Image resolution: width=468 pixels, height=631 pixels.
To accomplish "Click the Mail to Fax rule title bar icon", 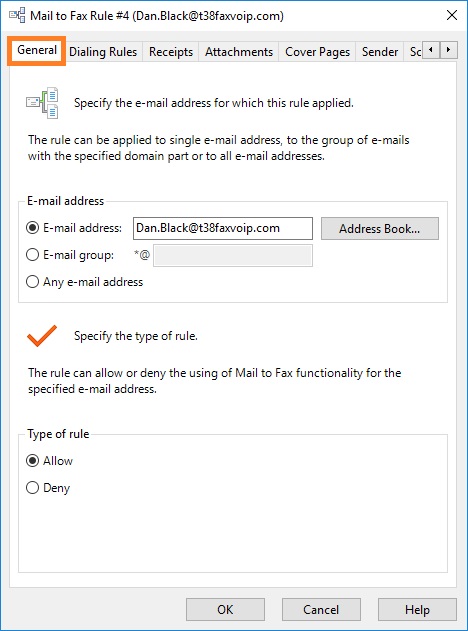I will pyautogui.click(x=17, y=16).
